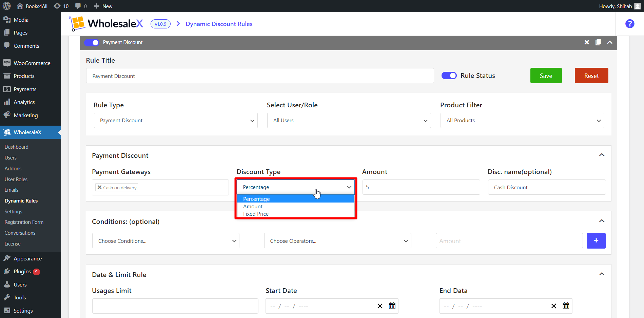Image resolution: width=644 pixels, height=318 pixels.
Task: Click the red Reset button
Action: [591, 76]
